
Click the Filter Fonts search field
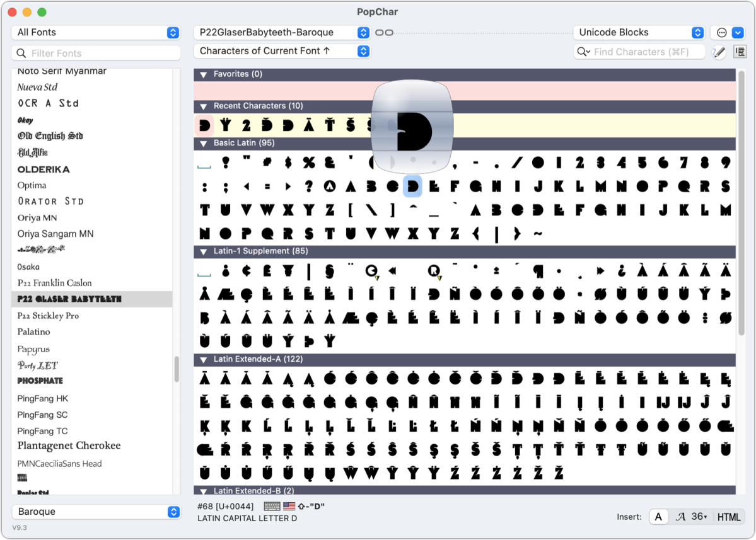[x=96, y=53]
